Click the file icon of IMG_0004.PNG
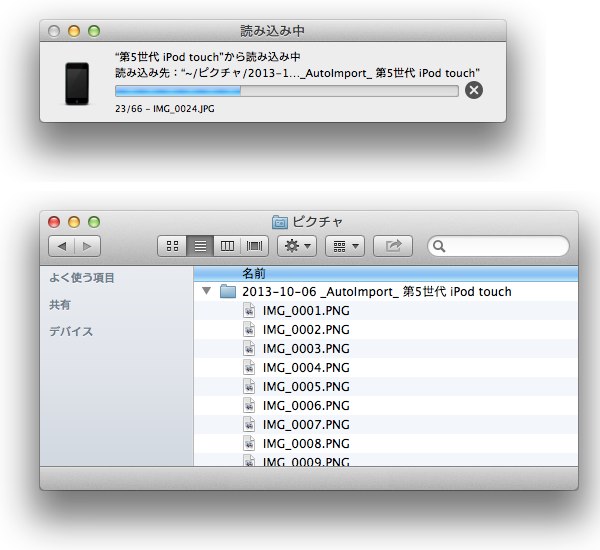This screenshot has width=600, height=550. click(249, 367)
